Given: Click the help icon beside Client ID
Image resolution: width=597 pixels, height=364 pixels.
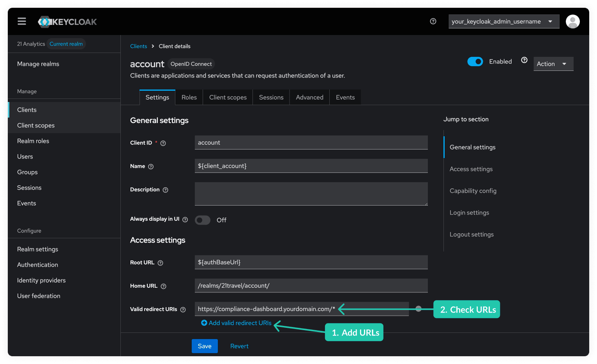Looking at the screenshot, I should point(163,143).
